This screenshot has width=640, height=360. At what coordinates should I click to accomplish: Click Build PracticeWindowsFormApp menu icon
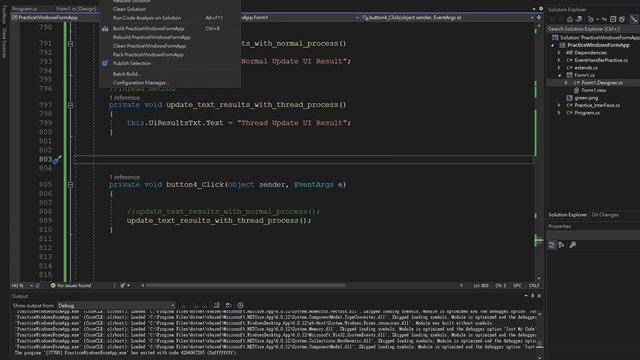click(x=105, y=29)
